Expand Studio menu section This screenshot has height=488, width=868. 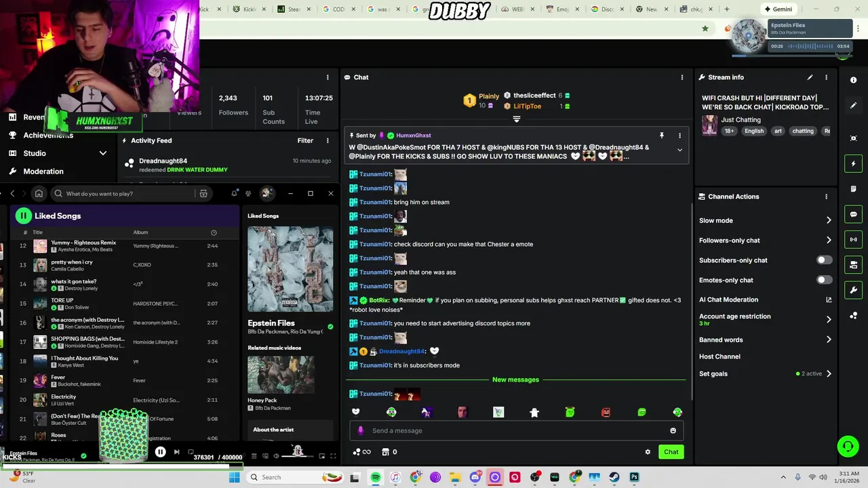pos(103,153)
